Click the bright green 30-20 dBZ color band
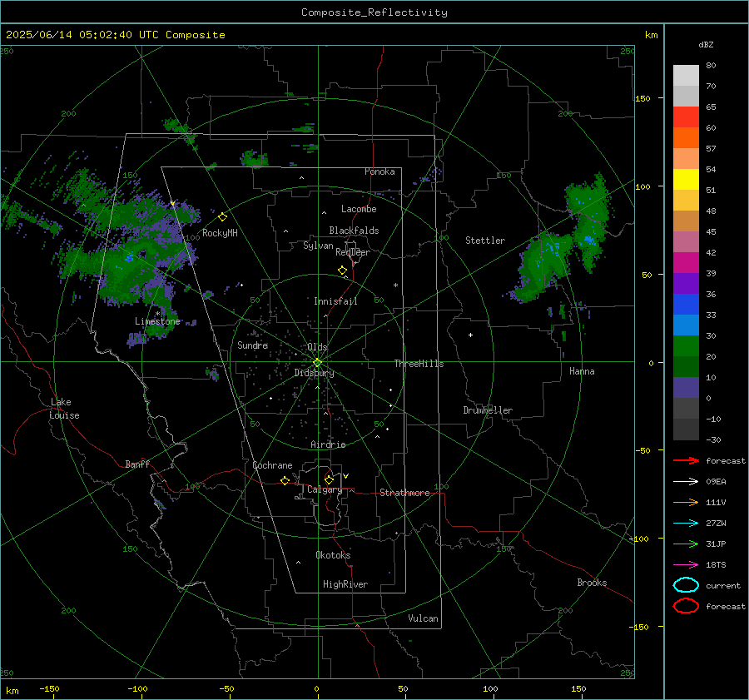The image size is (749, 700). coord(686,346)
